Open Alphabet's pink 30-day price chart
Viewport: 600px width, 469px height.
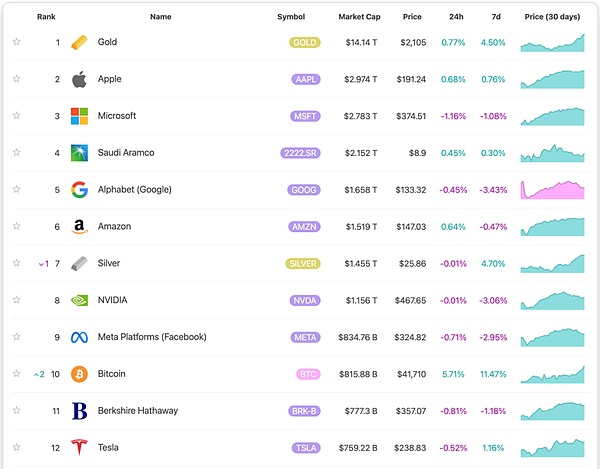pos(552,190)
